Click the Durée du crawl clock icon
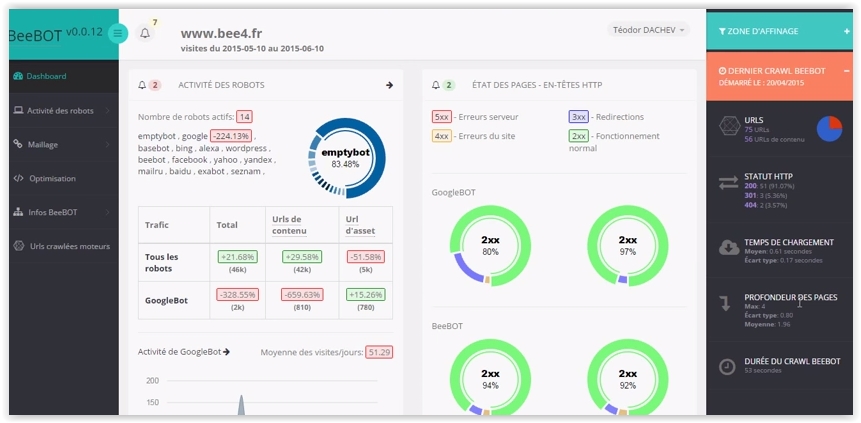Viewport: 861px width, 423px height. 727,367
